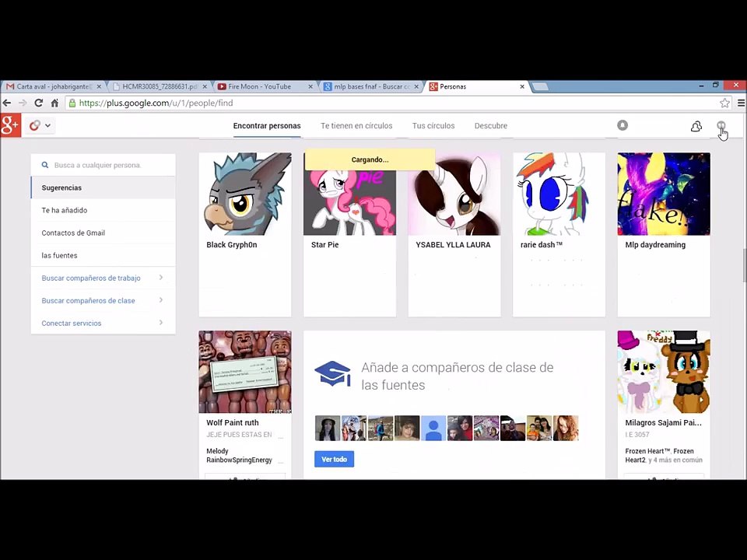Click the profile icon under the cursor

click(x=721, y=126)
